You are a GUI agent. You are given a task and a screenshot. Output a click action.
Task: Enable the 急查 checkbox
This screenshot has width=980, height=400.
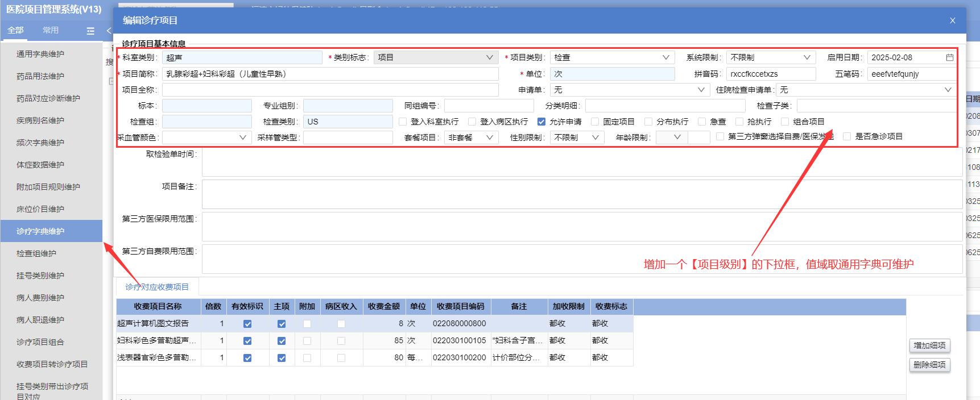tap(702, 122)
